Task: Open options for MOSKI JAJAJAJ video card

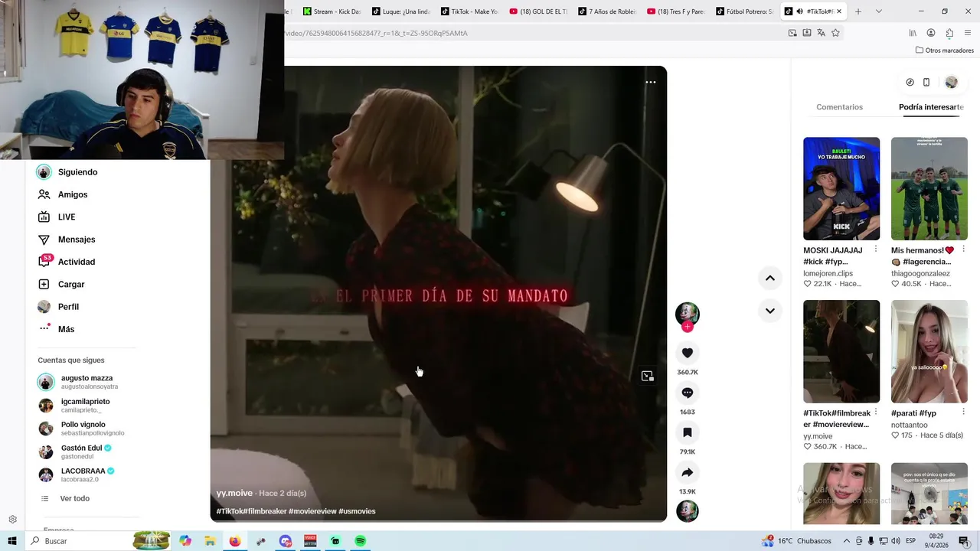Action: point(876,249)
